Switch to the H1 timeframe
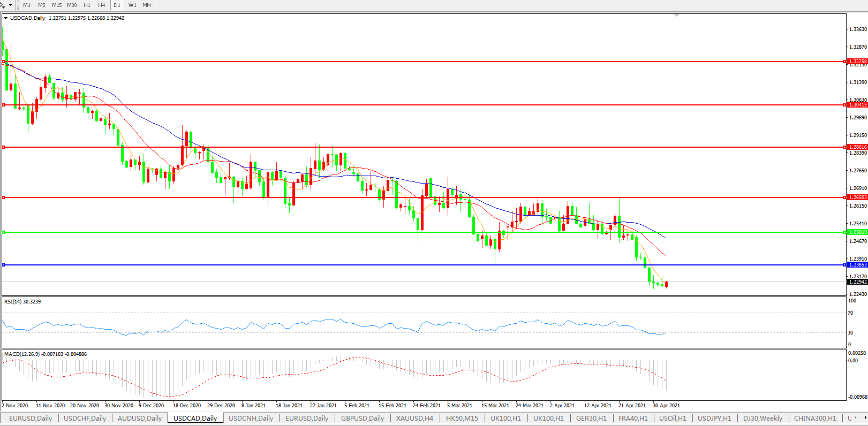 point(87,5)
